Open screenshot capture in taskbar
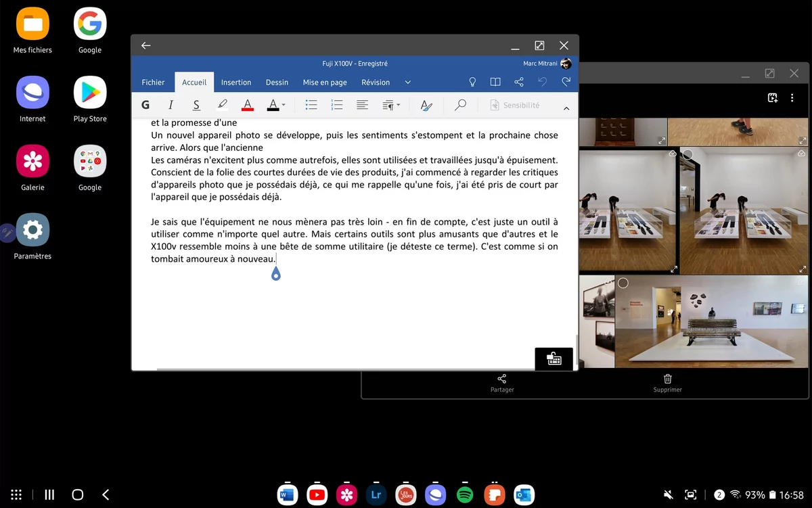Screen dimensions: 812x508 pos(691,494)
